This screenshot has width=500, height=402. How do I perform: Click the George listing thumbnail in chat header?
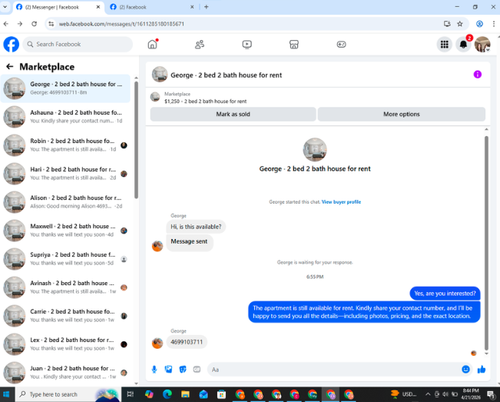[160, 74]
